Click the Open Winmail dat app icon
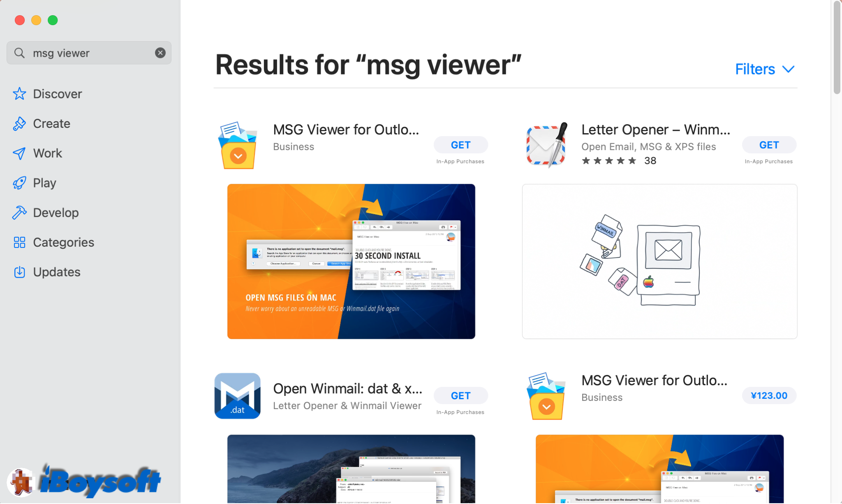842x504 pixels. (238, 395)
